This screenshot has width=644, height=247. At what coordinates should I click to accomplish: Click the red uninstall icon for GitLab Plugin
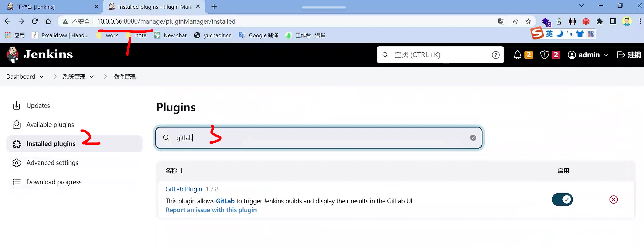(613, 199)
